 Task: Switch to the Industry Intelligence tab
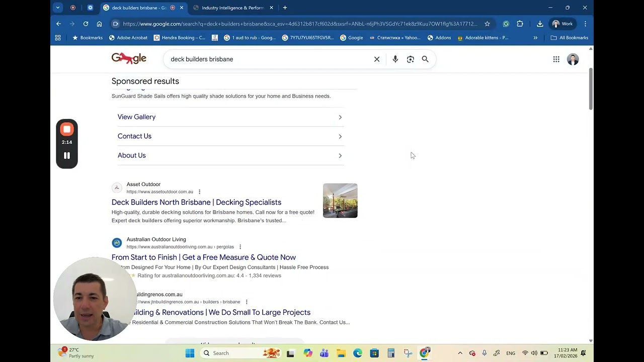[x=233, y=8]
